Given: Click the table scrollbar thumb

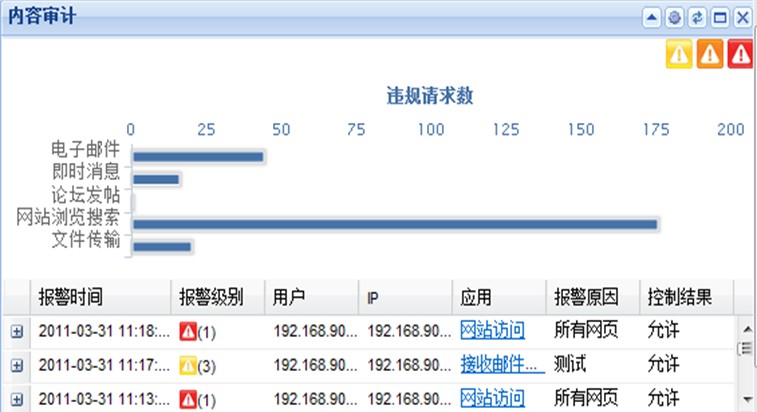Looking at the screenshot, I should tap(746, 348).
